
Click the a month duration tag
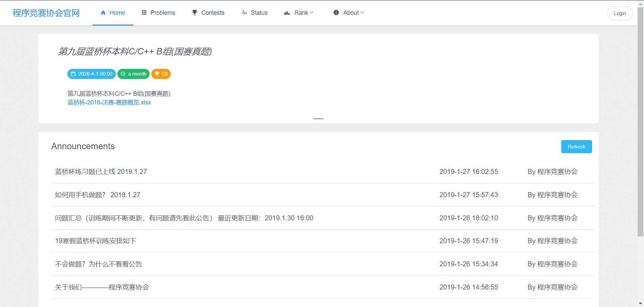tap(133, 74)
